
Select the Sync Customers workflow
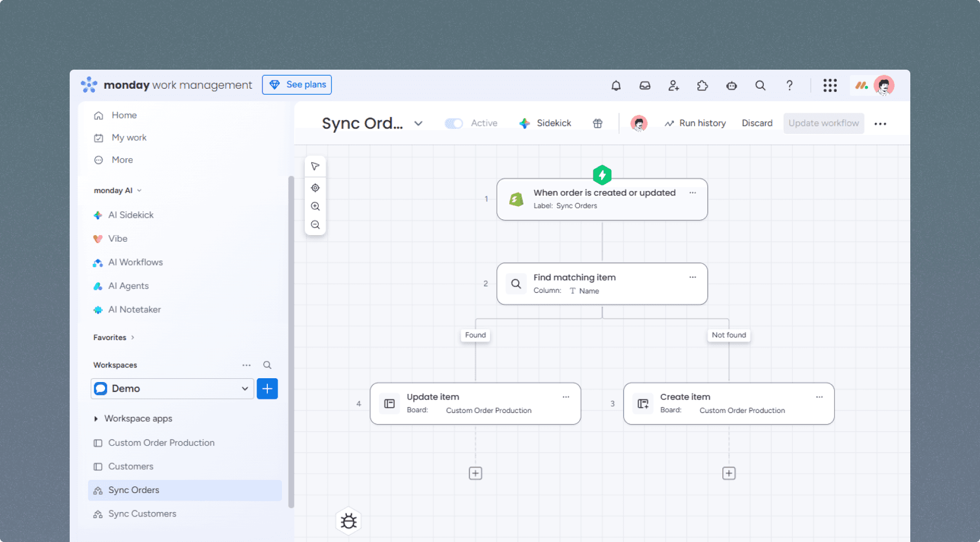click(x=142, y=514)
